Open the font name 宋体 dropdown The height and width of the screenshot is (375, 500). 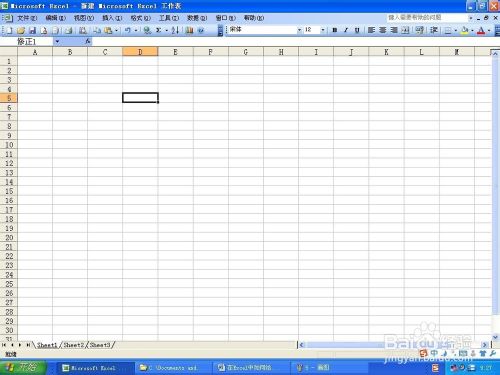pos(299,30)
